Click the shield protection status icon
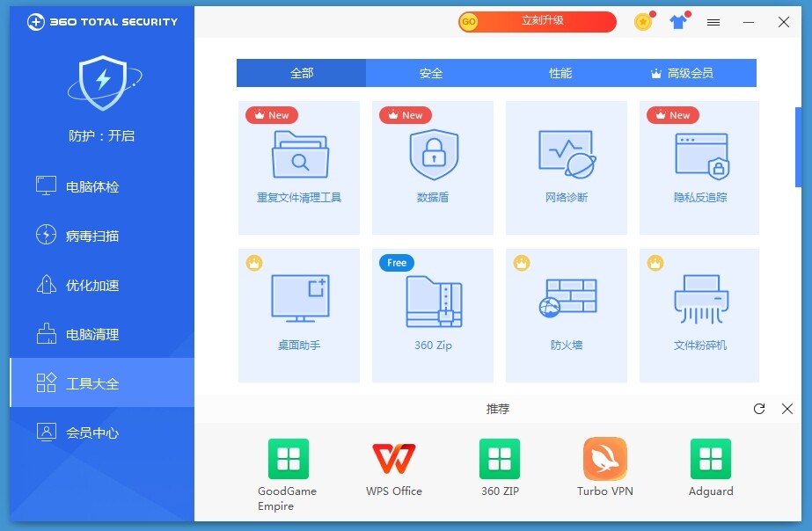 102,83
